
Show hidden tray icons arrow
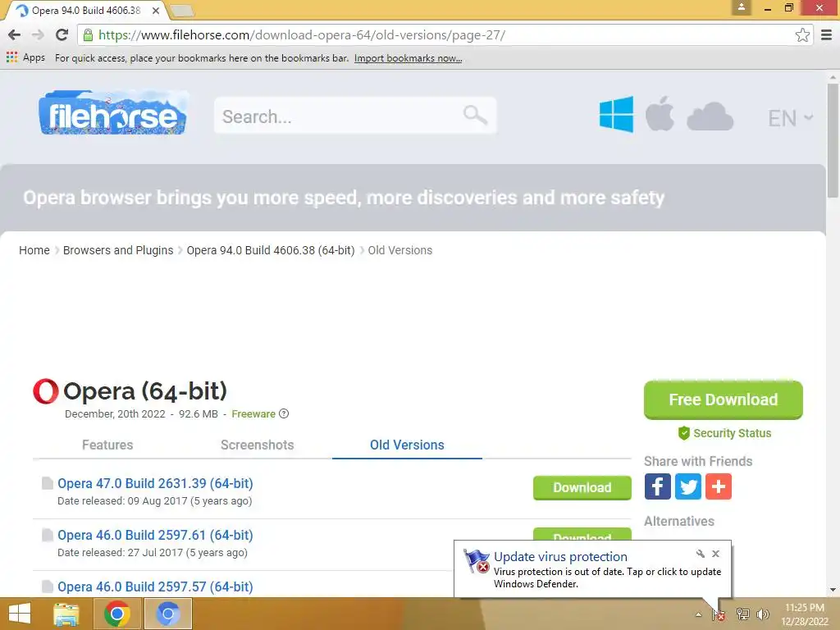pos(699,614)
